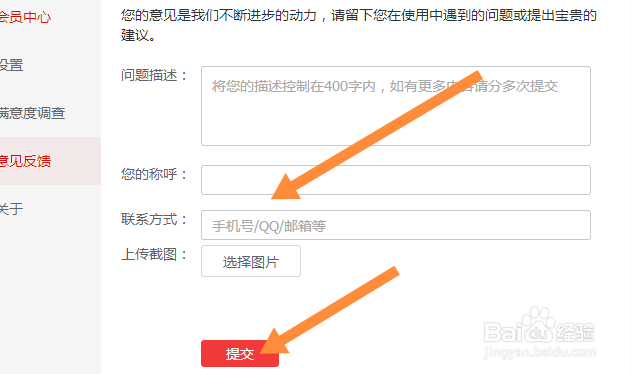
Task: Click the 联系方式 field label
Action: [x=154, y=219]
